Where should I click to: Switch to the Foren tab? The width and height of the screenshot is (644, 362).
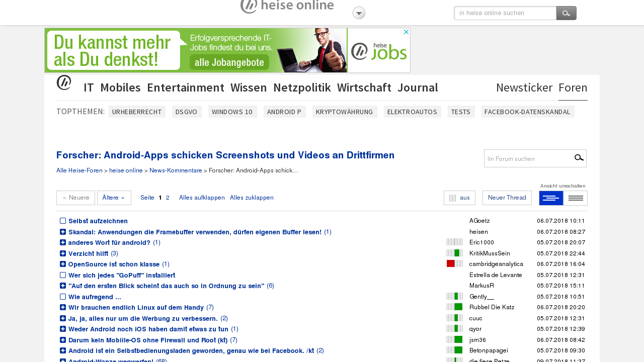573,87
